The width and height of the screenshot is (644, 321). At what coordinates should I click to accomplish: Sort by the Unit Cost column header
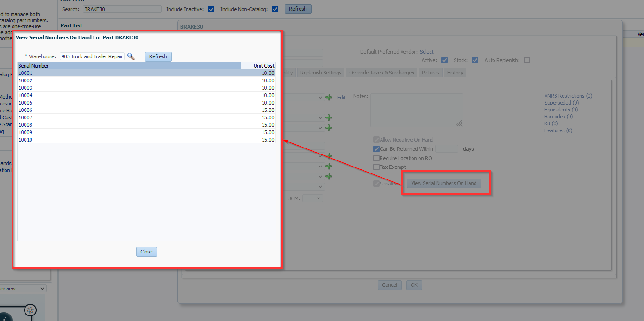pyautogui.click(x=258, y=66)
